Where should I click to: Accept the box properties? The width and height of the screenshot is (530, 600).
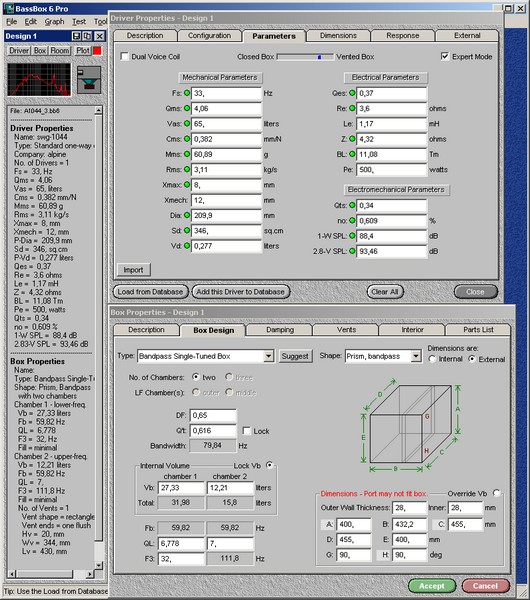pyautogui.click(x=432, y=586)
